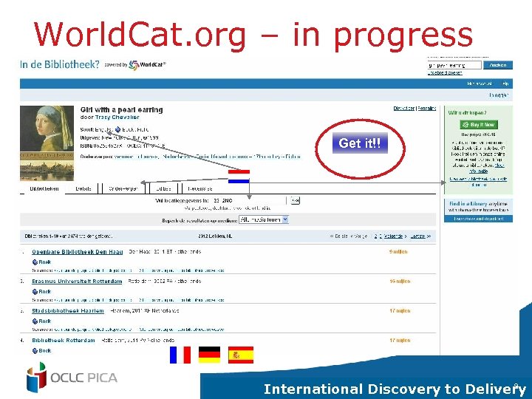The image size is (532, 399).
Task: Switch to the Recensies tab
Action: coord(200,188)
